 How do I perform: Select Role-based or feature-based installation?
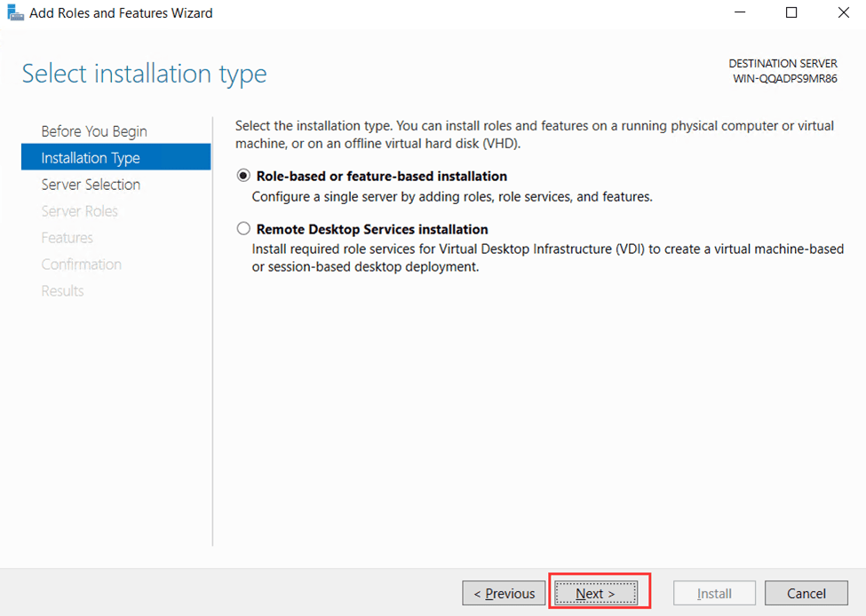243,175
